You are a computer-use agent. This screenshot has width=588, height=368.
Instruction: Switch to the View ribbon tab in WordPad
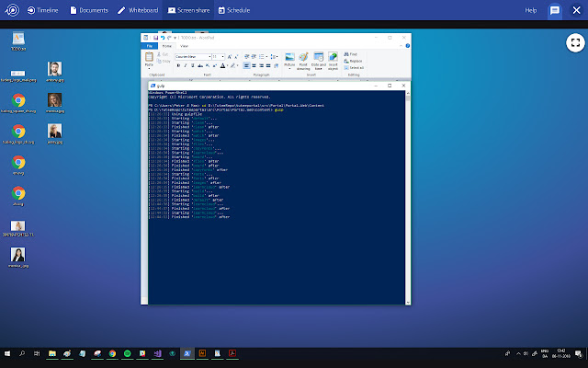pos(184,46)
